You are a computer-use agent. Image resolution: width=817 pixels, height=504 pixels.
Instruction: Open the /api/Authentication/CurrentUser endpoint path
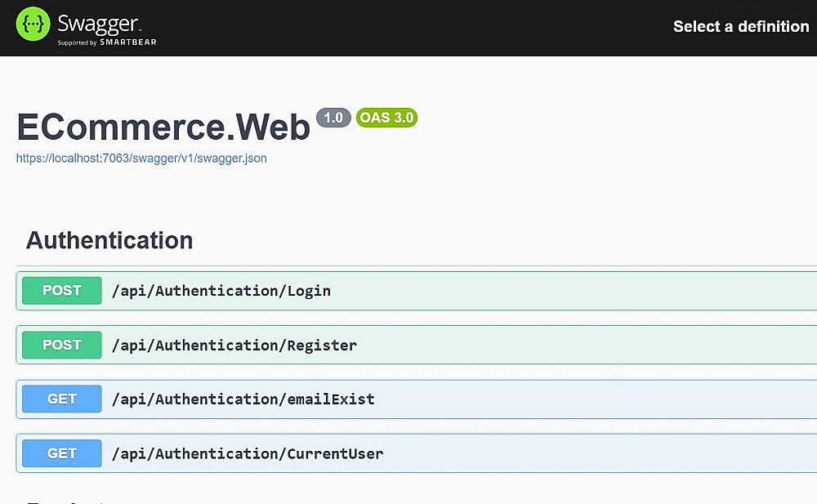(247, 453)
